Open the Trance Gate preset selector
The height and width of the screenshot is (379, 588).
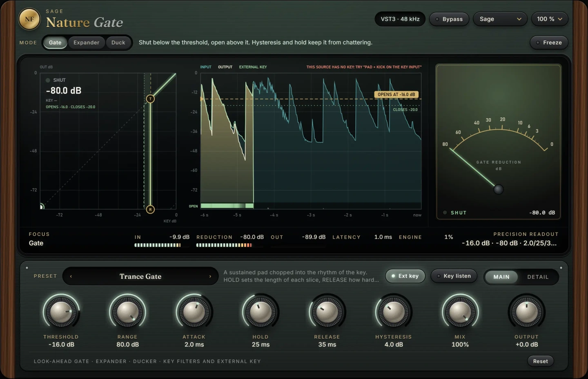coord(140,276)
